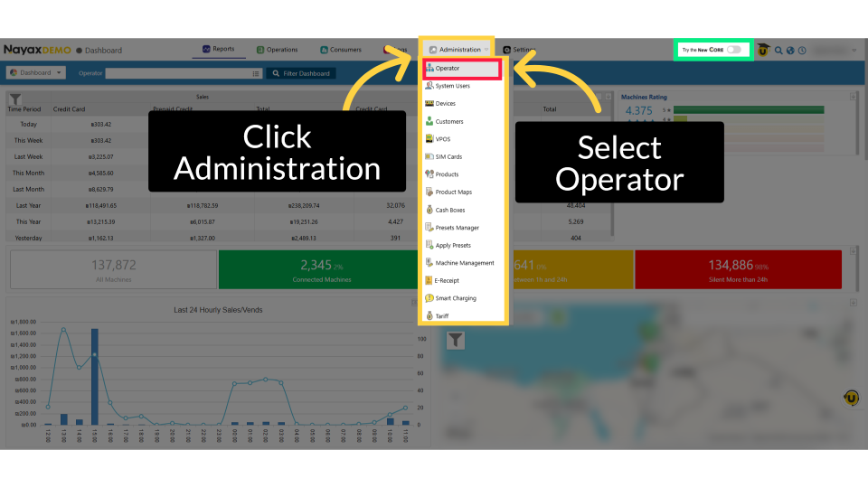The image size is (868, 488).
Task: Click the This Month row label
Action: (x=28, y=173)
